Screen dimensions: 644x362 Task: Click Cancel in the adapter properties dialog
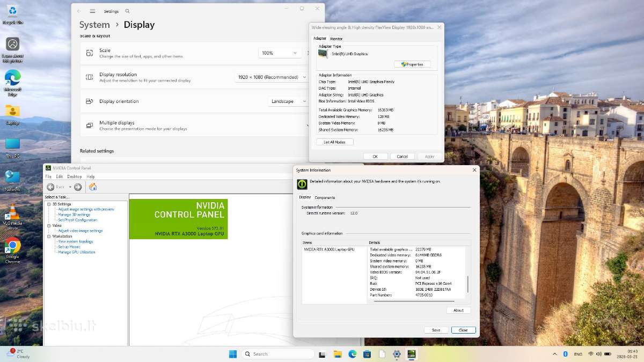pos(402,157)
